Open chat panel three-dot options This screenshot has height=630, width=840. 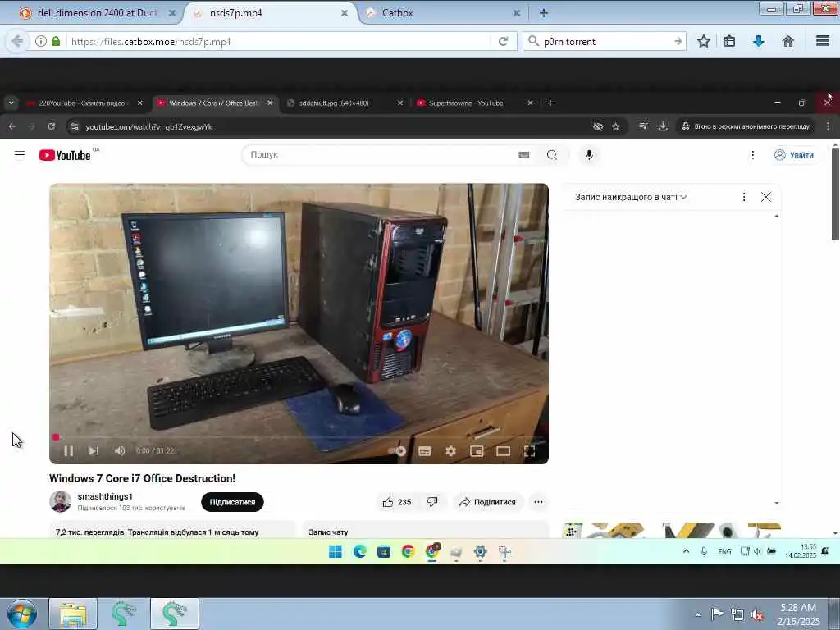[x=743, y=197]
